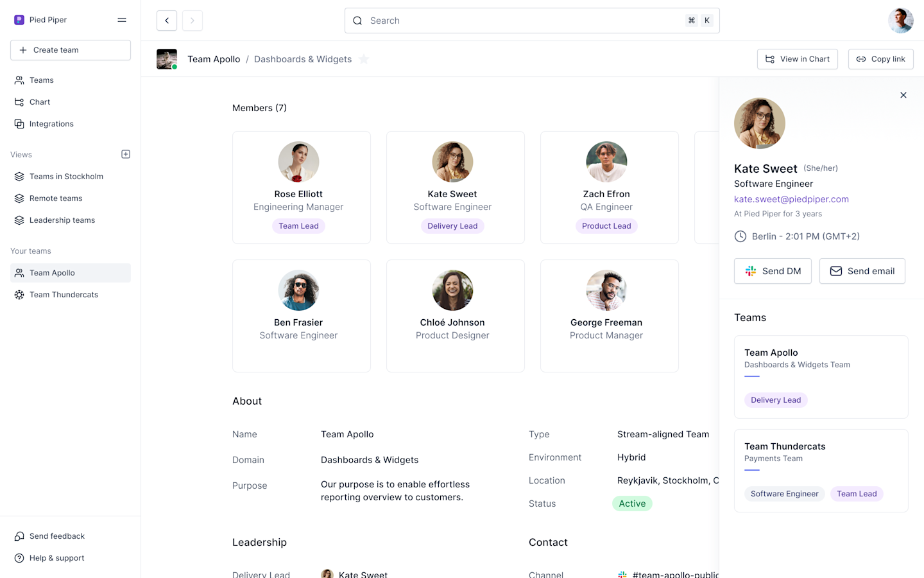Click the Pied Piper logo icon
Viewport: 924px width, 578px height.
click(x=19, y=20)
